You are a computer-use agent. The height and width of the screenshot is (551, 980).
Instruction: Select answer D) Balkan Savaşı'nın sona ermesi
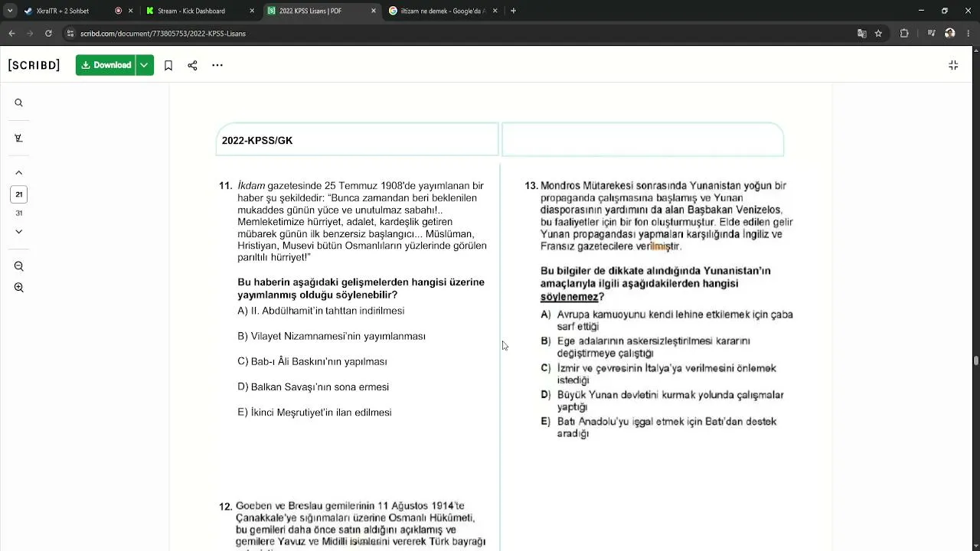(x=313, y=387)
